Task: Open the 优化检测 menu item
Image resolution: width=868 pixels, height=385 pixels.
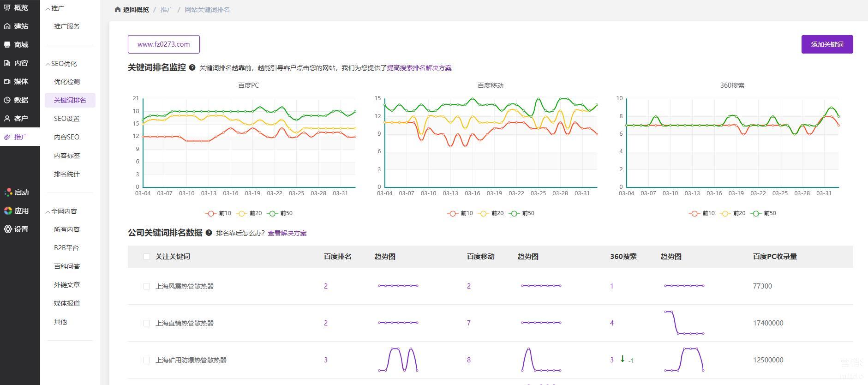Action: (x=67, y=82)
